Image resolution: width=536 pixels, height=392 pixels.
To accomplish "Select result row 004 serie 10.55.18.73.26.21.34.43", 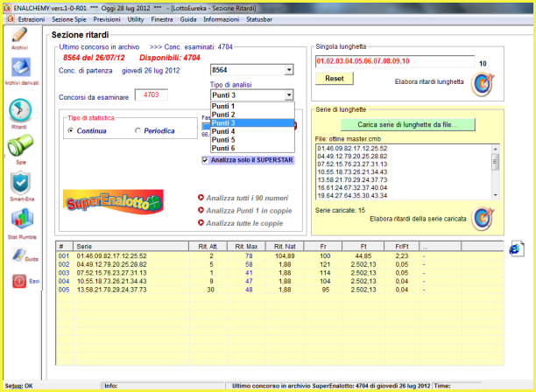I will click(x=279, y=281).
